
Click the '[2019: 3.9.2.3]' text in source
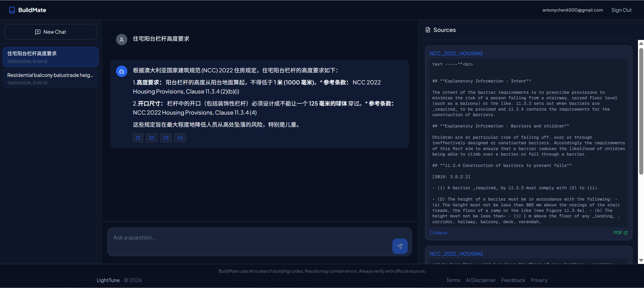coord(451,177)
